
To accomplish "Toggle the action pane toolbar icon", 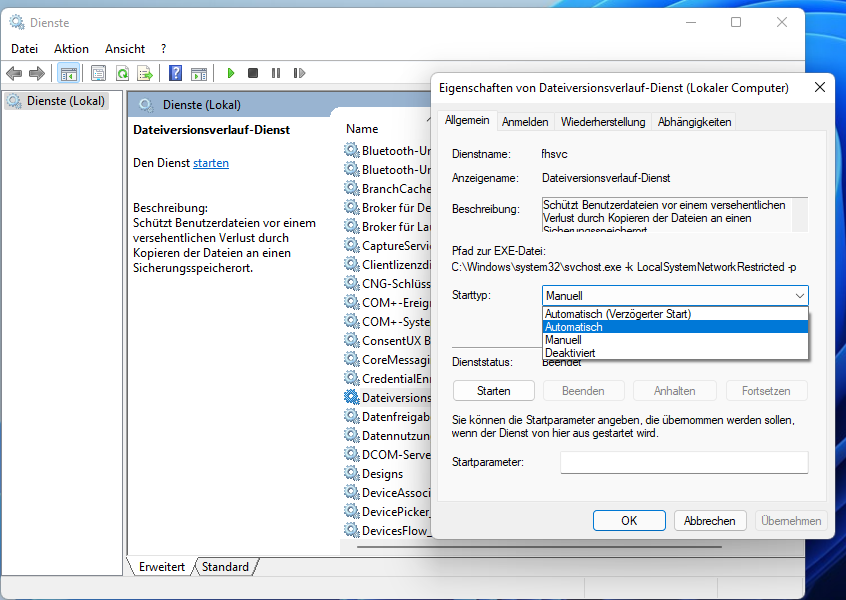I will point(199,73).
